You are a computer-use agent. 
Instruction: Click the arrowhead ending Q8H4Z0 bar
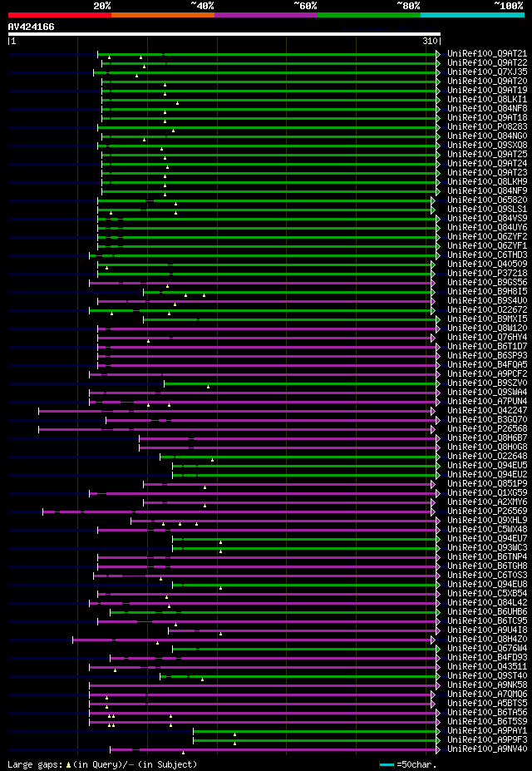433,640
